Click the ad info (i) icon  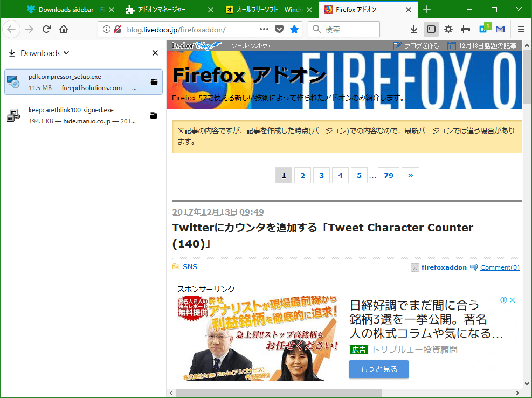504,300
